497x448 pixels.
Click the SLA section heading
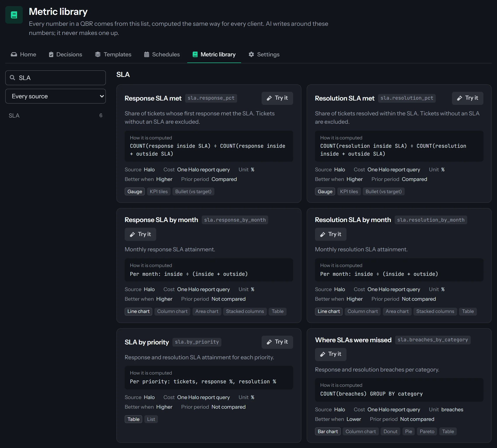pyautogui.click(x=123, y=75)
